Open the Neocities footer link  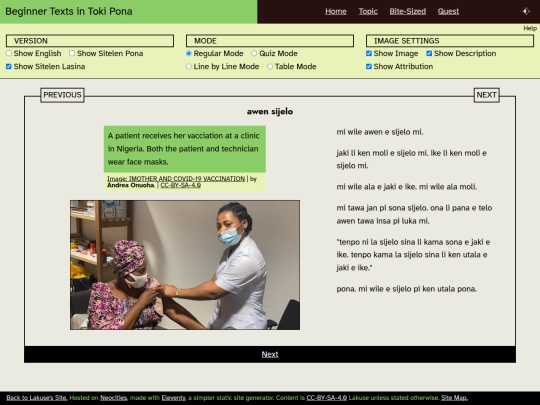[x=114, y=398]
